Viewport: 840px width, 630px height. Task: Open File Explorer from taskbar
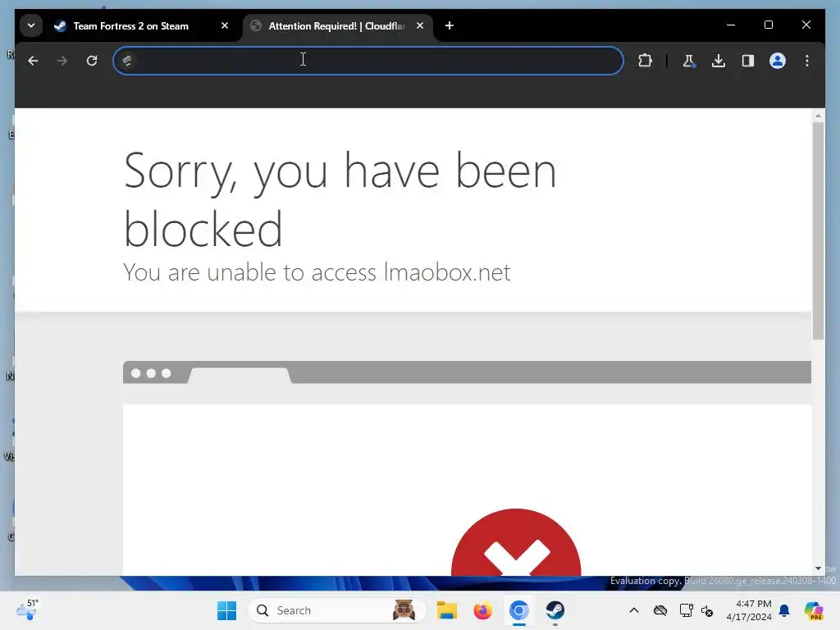pos(447,610)
